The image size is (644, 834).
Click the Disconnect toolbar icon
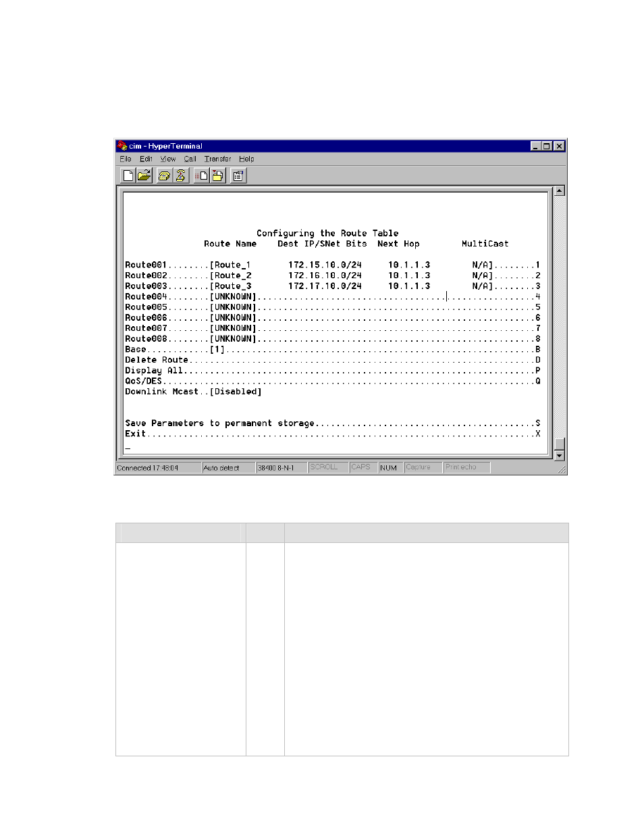pos(180,176)
